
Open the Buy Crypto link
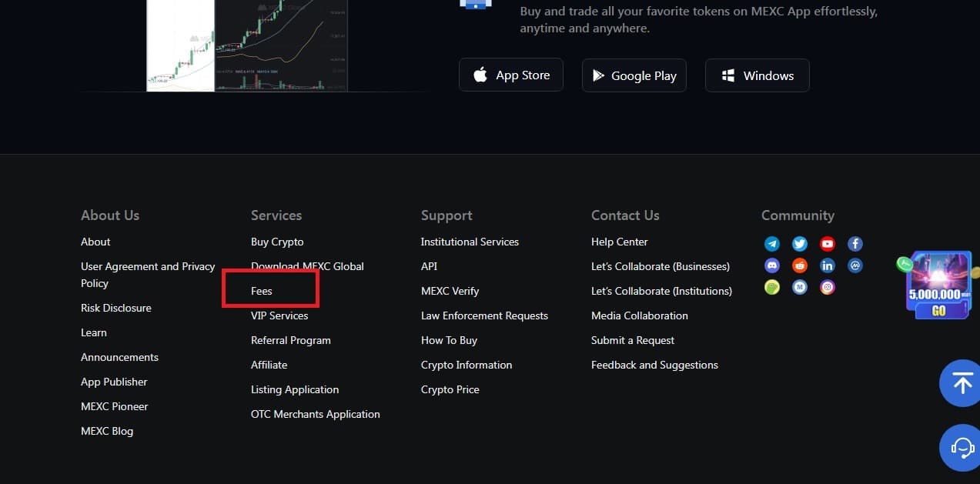tap(277, 242)
